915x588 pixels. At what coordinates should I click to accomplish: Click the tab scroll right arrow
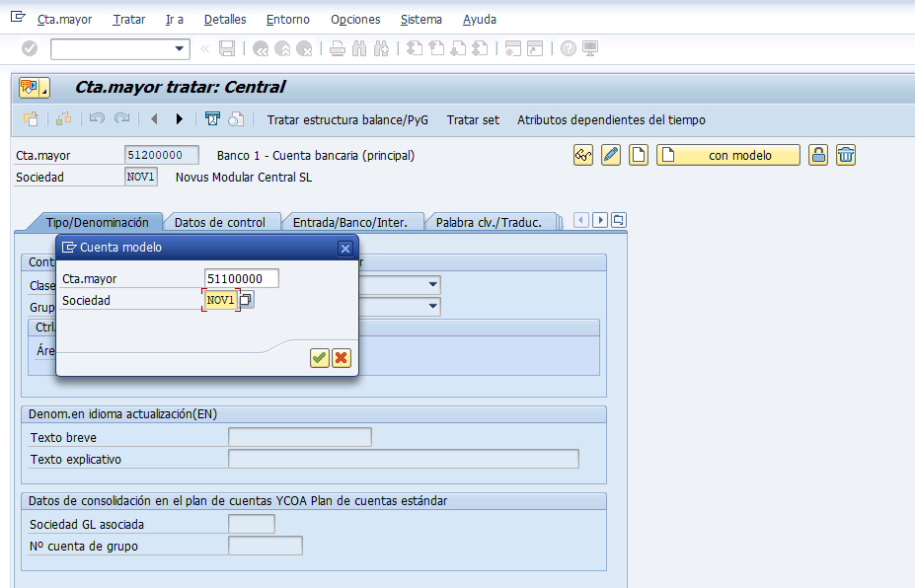tap(599, 220)
